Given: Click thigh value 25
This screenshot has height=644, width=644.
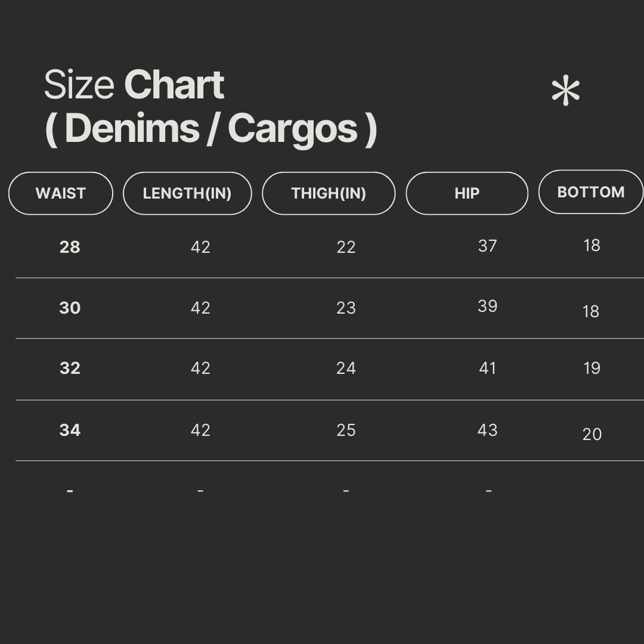Looking at the screenshot, I should 346,430.
